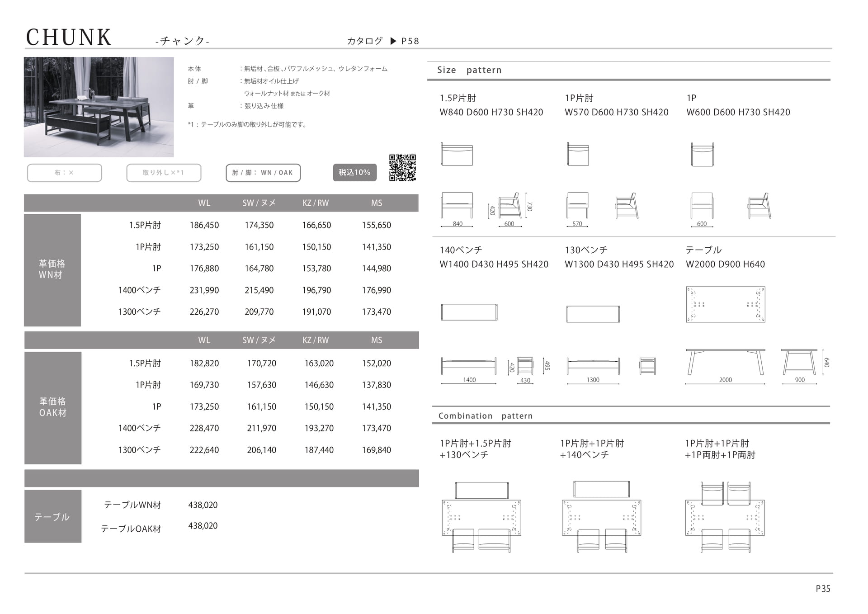The height and width of the screenshot is (614, 868).
Task: Click the MS column header in the OAK材 table
Action: 377,340
